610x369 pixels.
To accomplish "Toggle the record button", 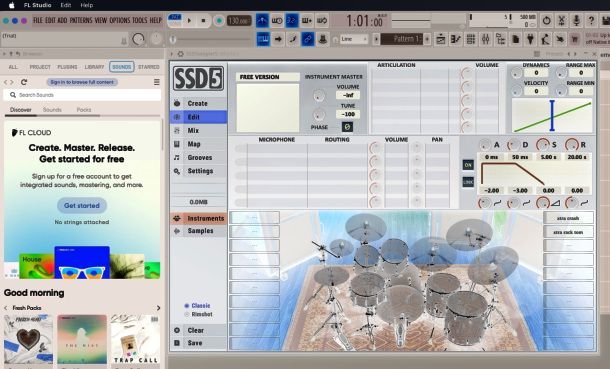I will click(x=219, y=21).
